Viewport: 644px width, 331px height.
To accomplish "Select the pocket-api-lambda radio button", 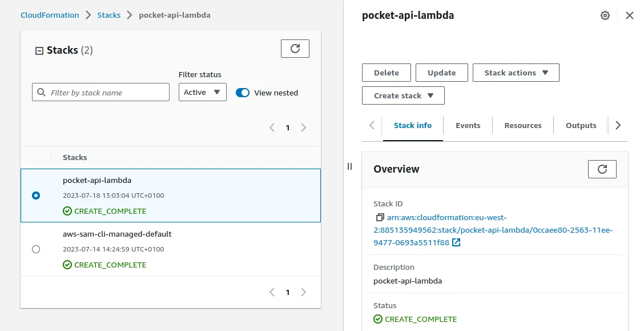I will [x=36, y=196].
